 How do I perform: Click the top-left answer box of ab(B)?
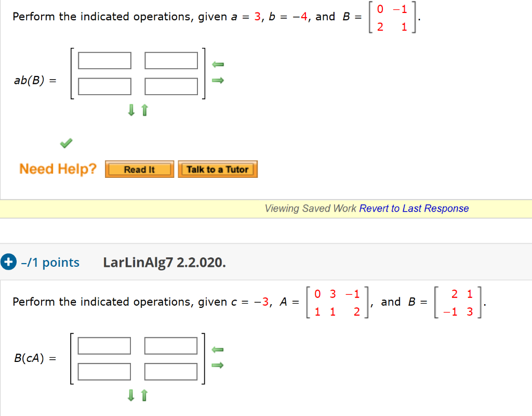tap(104, 60)
